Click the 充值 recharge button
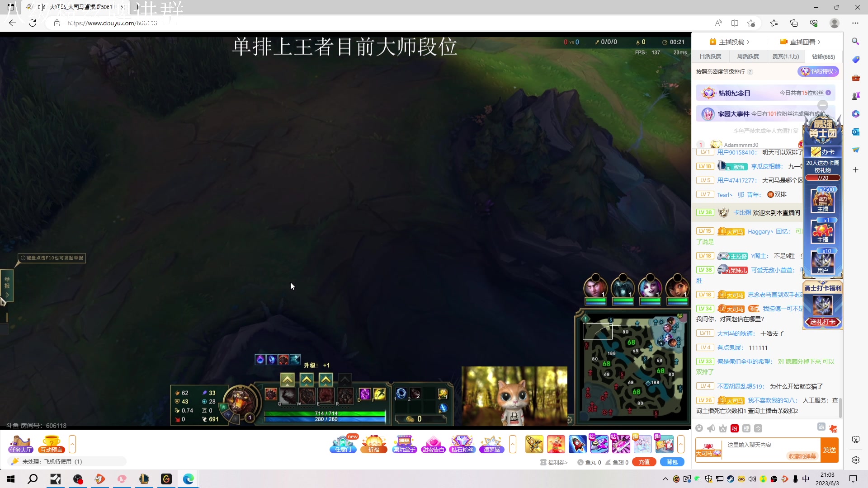Viewport: 868px width, 488px height. (x=644, y=462)
